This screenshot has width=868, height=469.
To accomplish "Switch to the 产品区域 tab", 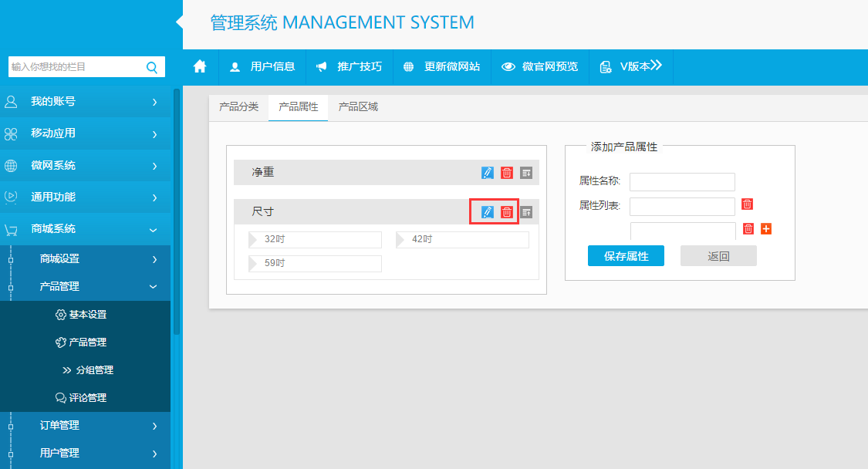I will pyautogui.click(x=358, y=107).
